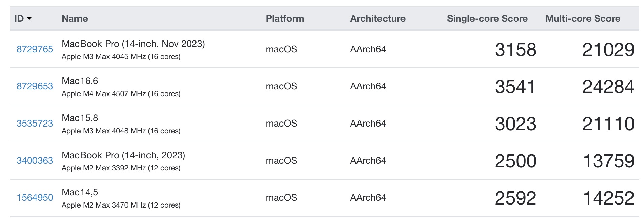Click the Architecture column header
The image size is (644, 218).
(377, 18)
